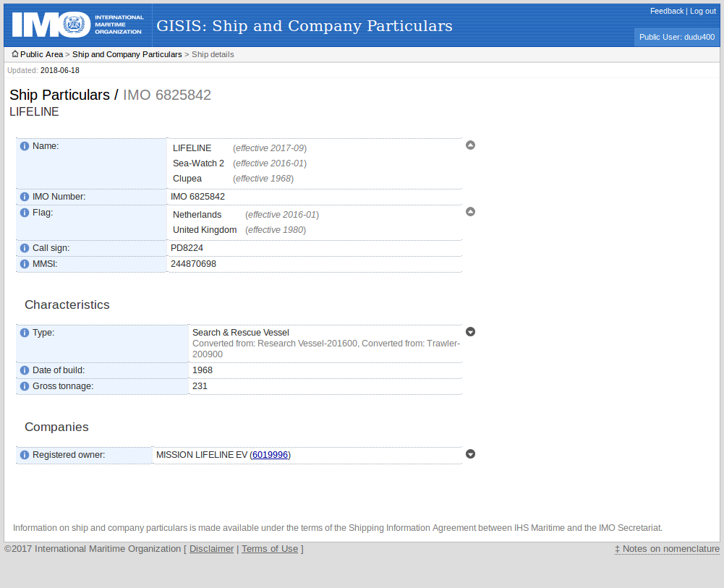Click the call sign PD8224
724x588 pixels.
(187, 248)
